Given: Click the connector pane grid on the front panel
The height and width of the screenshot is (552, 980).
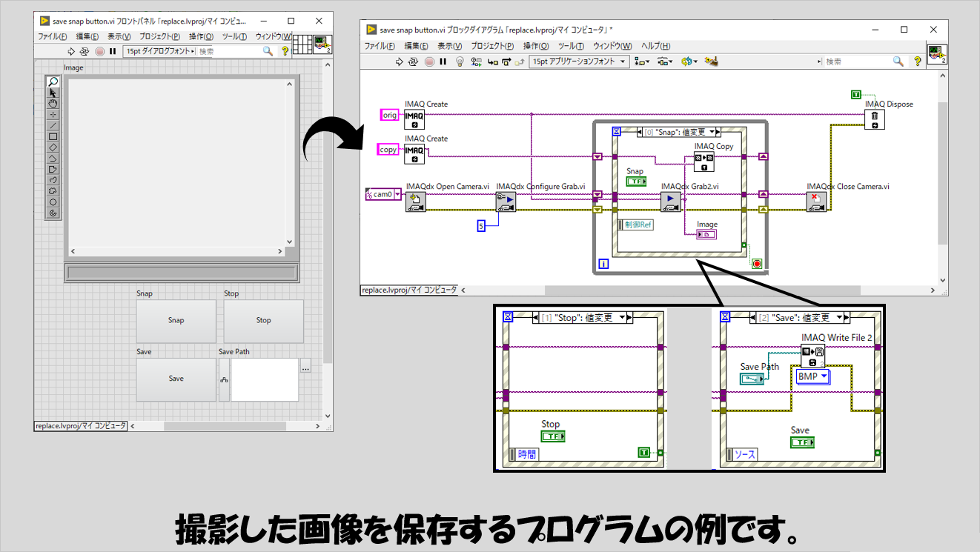Looking at the screenshot, I should 302,44.
